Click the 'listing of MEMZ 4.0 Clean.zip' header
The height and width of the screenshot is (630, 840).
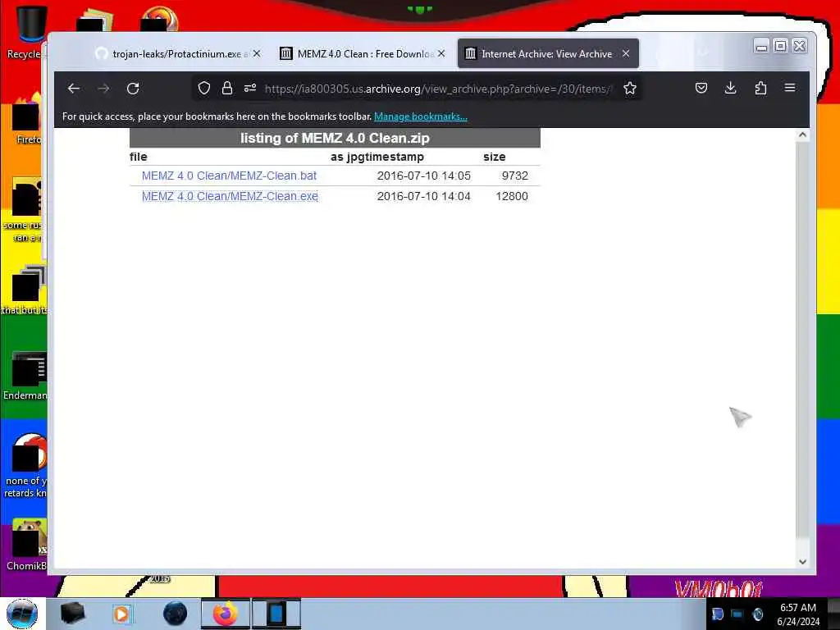[x=335, y=138]
